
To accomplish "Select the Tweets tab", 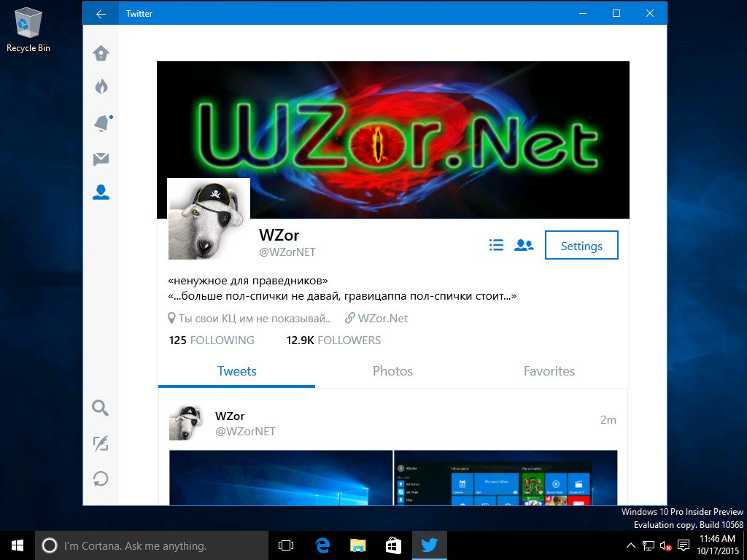I will [236, 371].
